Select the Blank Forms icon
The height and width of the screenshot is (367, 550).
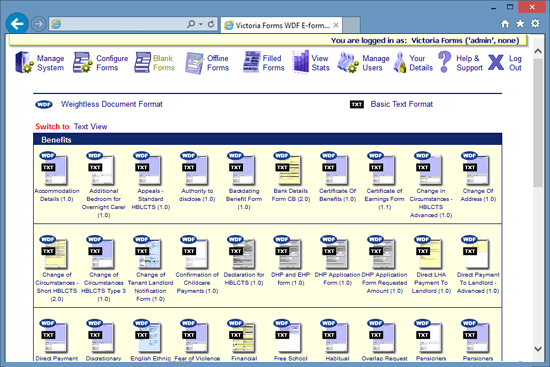point(143,62)
